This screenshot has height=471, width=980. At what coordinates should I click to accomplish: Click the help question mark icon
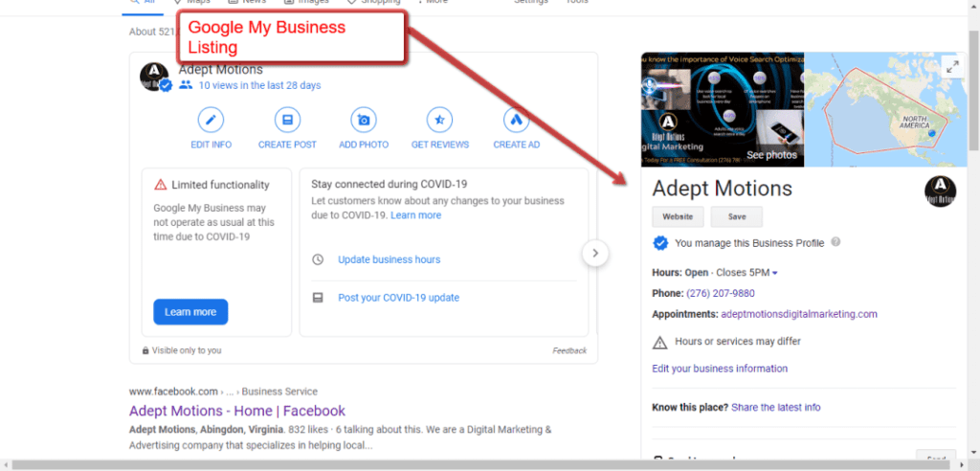coord(836,242)
